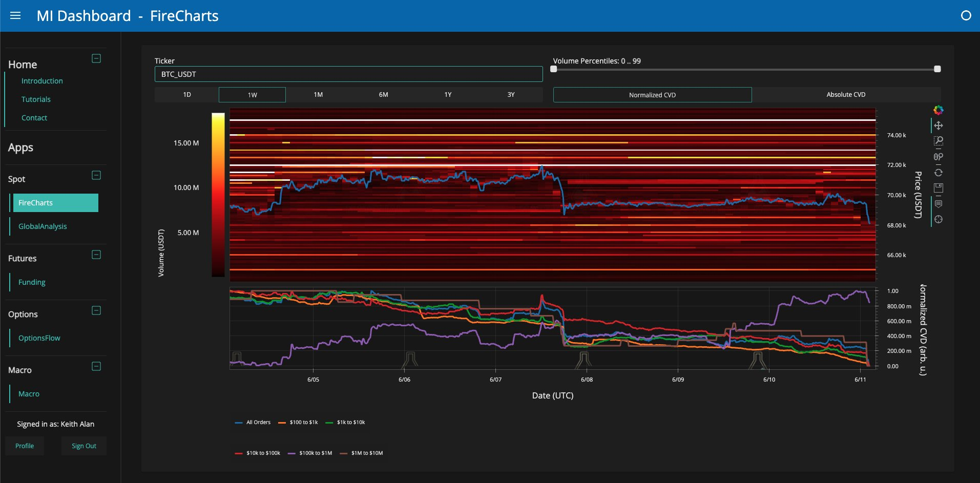980x483 pixels.
Task: Activate the Box Zoom tool
Action: [938, 141]
